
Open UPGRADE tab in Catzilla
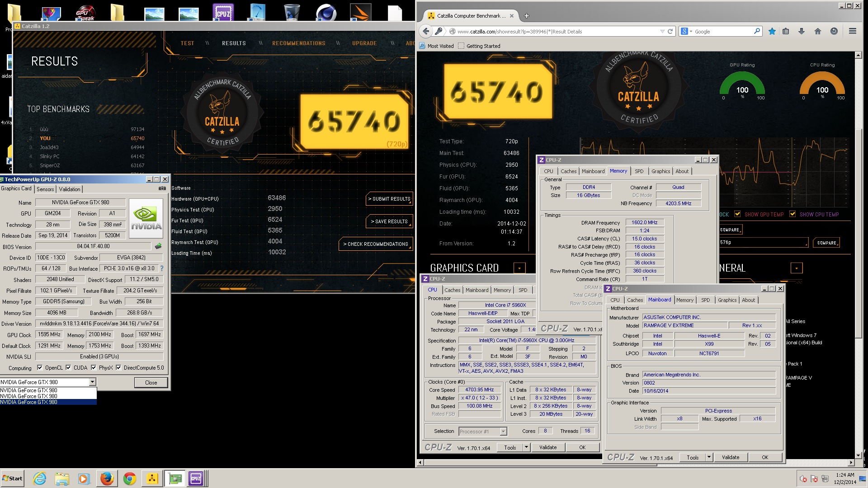(x=364, y=43)
